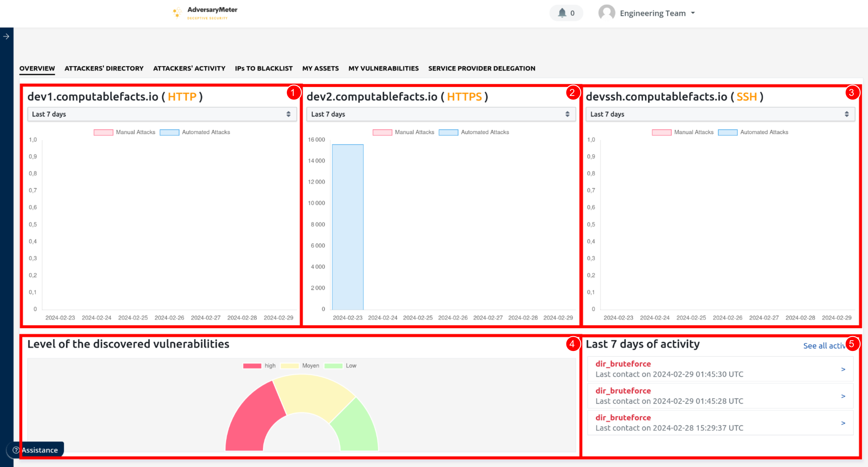Click the notifications bell icon
This screenshot has height=467, width=868.
[562, 13]
